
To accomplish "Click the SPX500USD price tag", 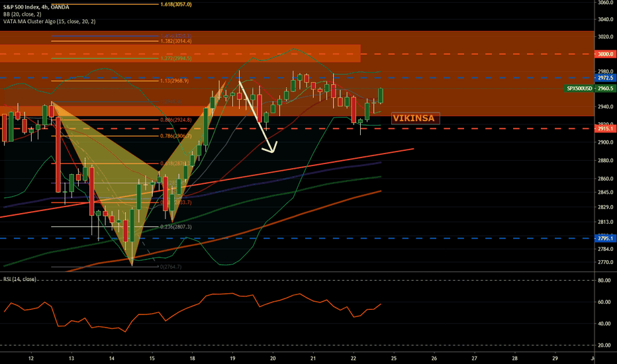I will [579, 89].
